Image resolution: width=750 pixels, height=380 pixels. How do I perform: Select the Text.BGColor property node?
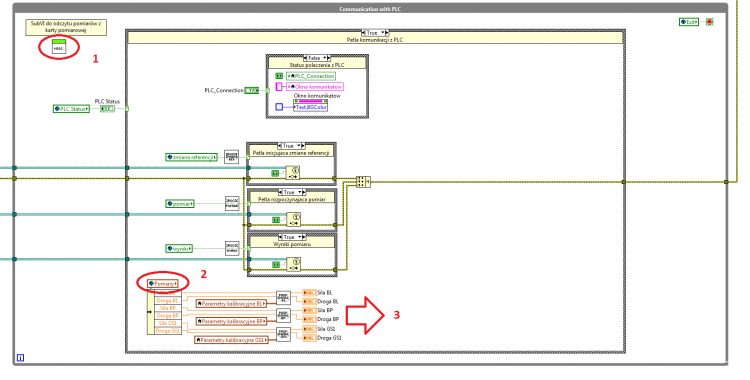click(x=311, y=107)
